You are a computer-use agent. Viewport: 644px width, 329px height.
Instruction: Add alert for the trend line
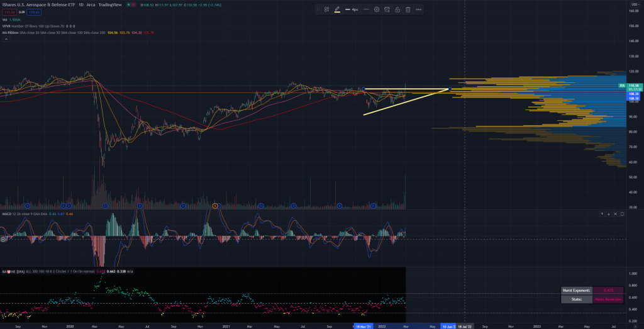pyautogui.click(x=387, y=9)
